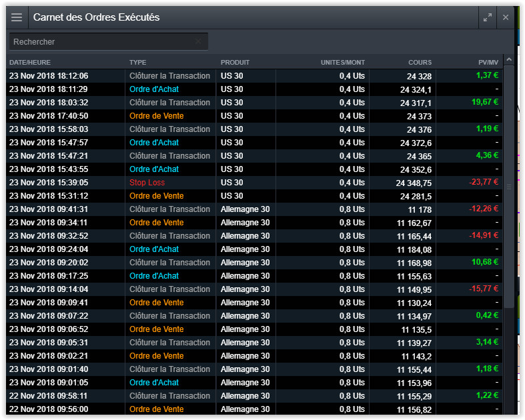Select the Ordre de Vente at 17:40:50
The height and width of the screenshot is (420, 525).
point(156,116)
